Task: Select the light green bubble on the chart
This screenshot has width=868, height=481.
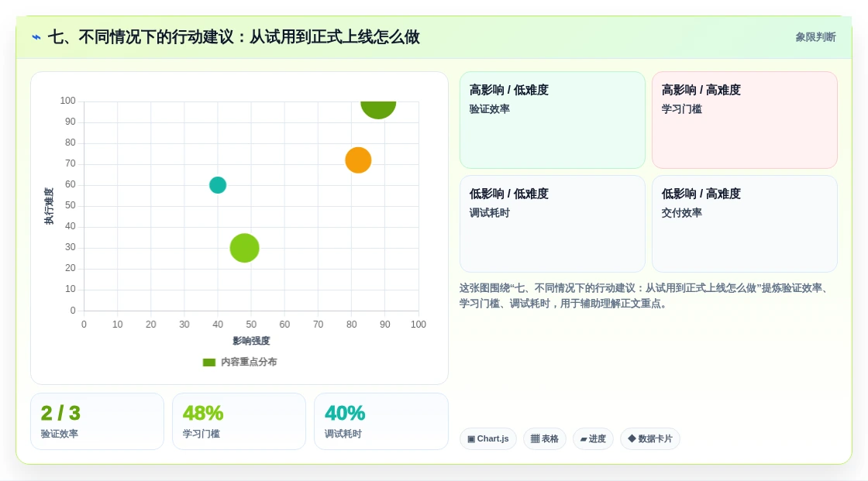Action: [x=245, y=248]
